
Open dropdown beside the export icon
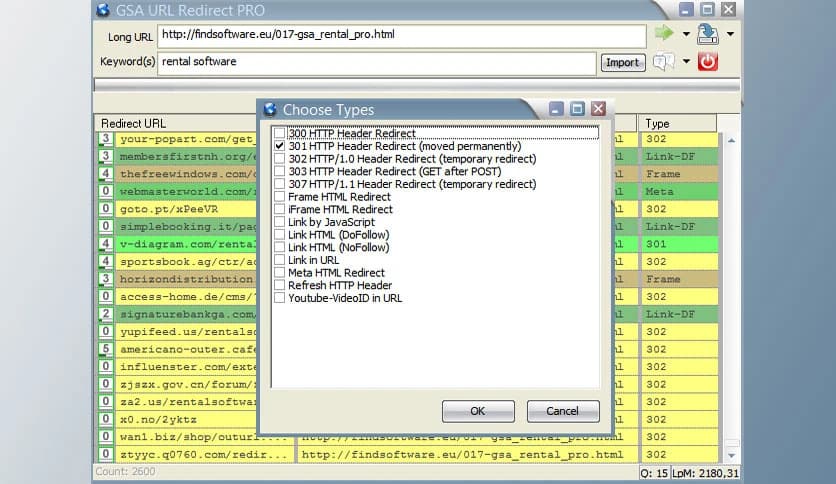tap(730, 34)
